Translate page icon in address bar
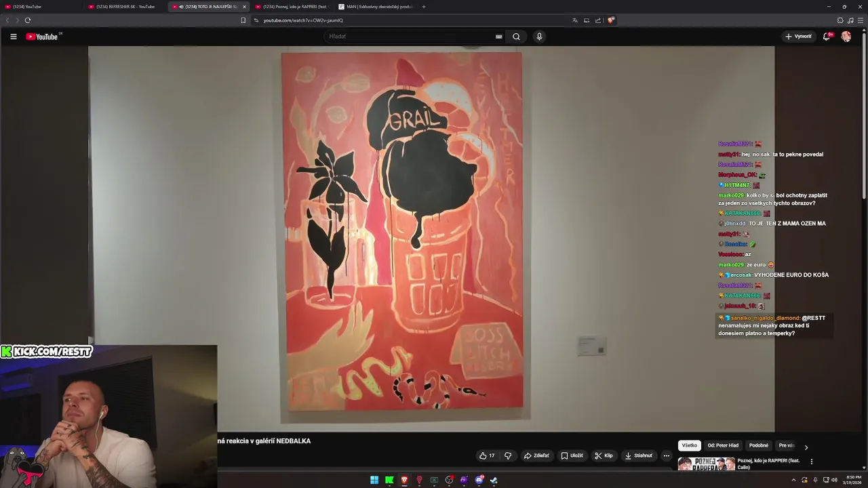This screenshot has width=868, height=488. (575, 20)
